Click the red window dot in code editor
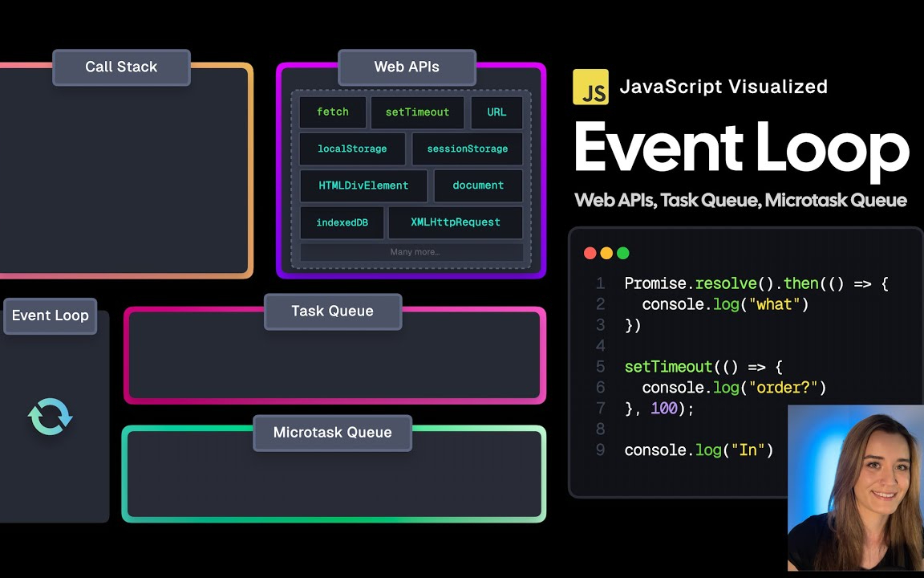 (x=590, y=253)
